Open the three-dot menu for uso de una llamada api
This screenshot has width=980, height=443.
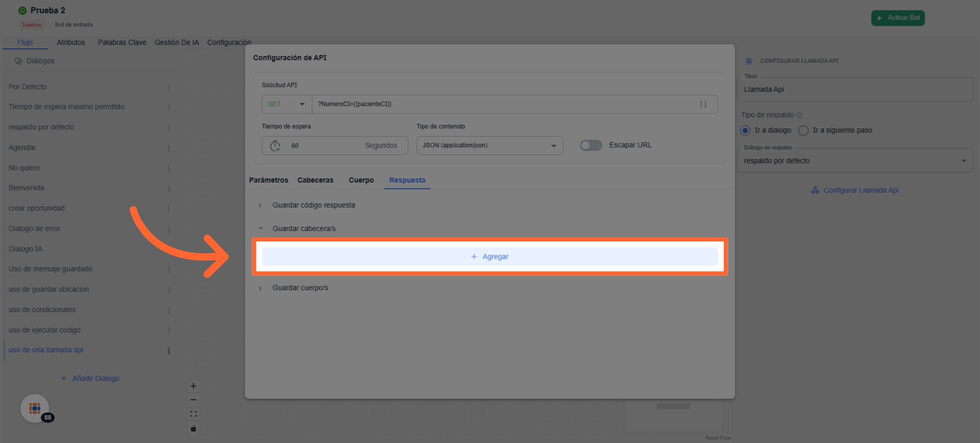pyautogui.click(x=169, y=350)
